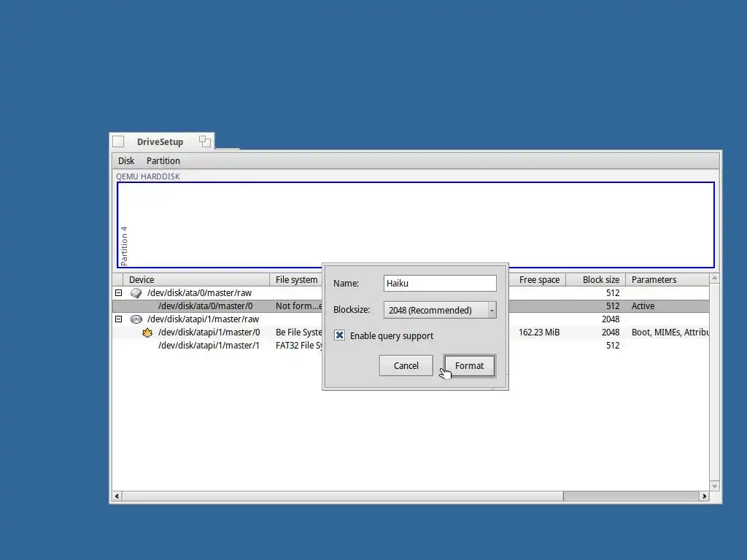Select row /dev/disk/atapi/1/master/1
Viewport: 747px width, 560px height.
(411, 345)
